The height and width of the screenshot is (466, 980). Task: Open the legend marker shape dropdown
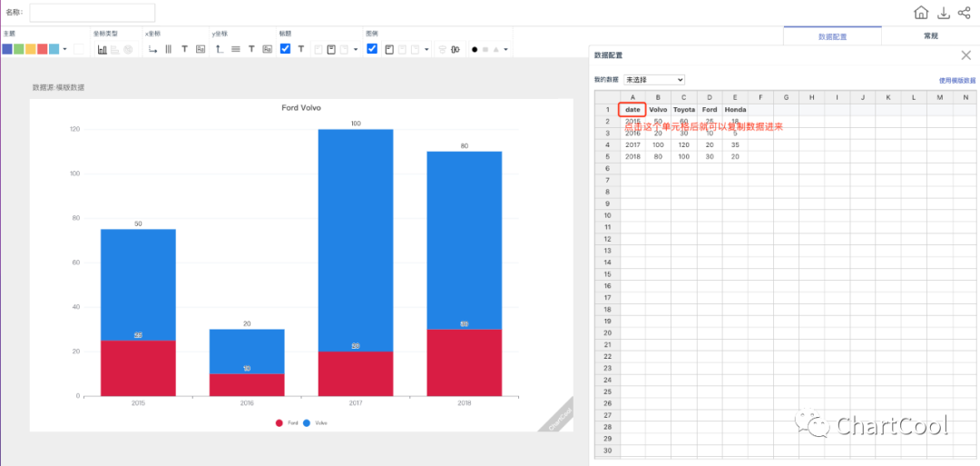coord(505,49)
